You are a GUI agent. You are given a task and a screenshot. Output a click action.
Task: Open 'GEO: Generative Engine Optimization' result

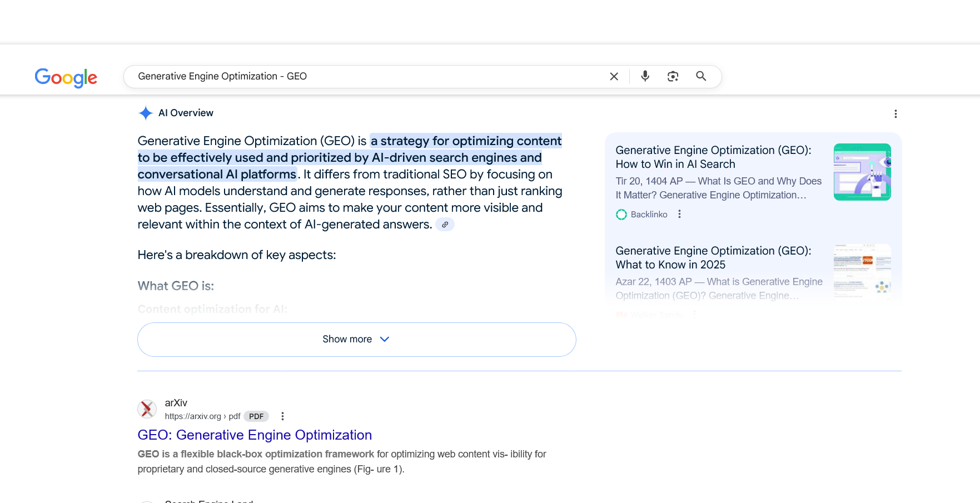255,435
